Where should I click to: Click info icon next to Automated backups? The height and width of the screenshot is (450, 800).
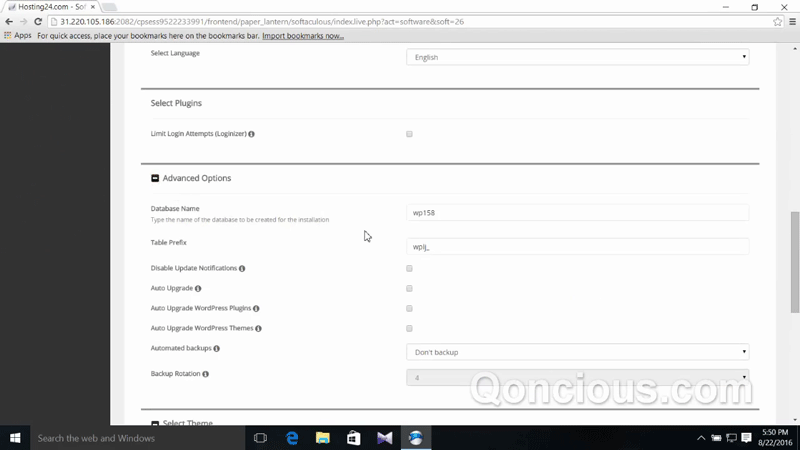point(217,349)
